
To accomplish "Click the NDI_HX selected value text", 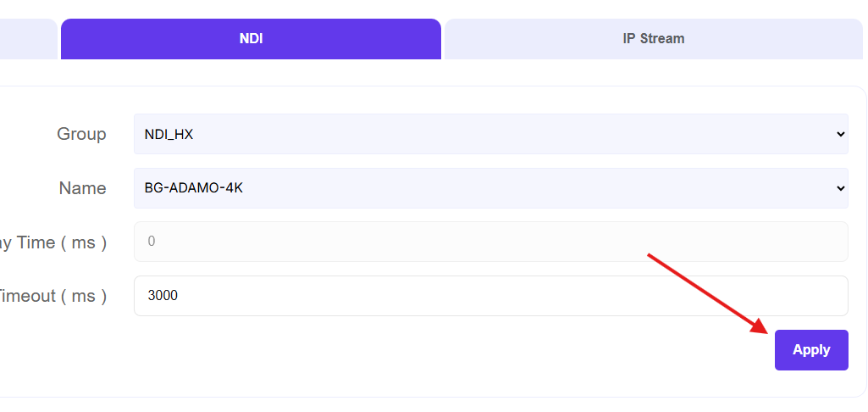I will [169, 135].
